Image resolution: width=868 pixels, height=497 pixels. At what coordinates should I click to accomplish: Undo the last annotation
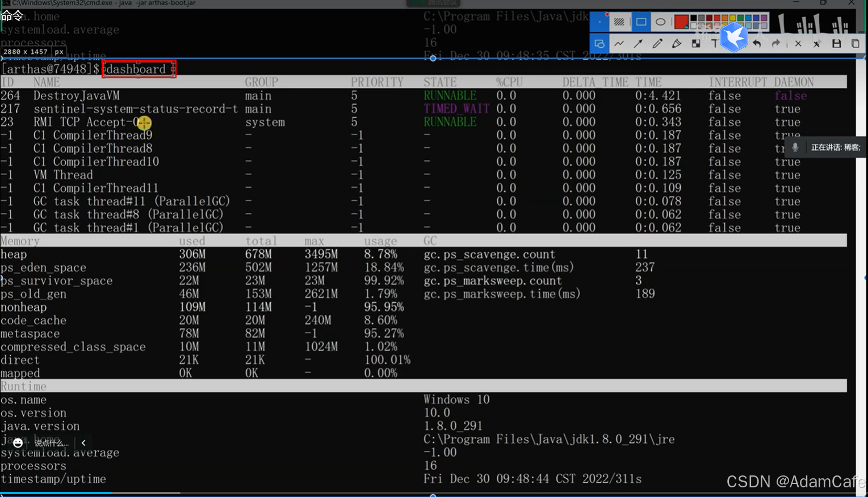click(x=757, y=44)
